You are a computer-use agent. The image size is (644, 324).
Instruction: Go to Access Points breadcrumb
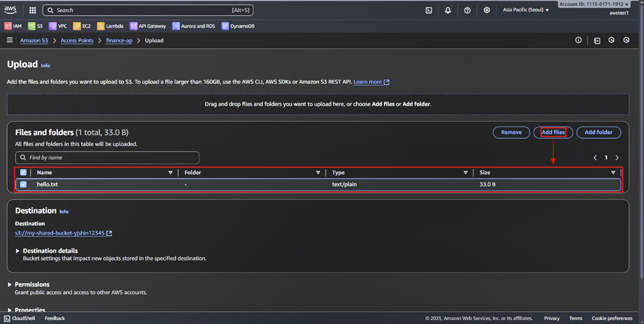pyautogui.click(x=77, y=40)
